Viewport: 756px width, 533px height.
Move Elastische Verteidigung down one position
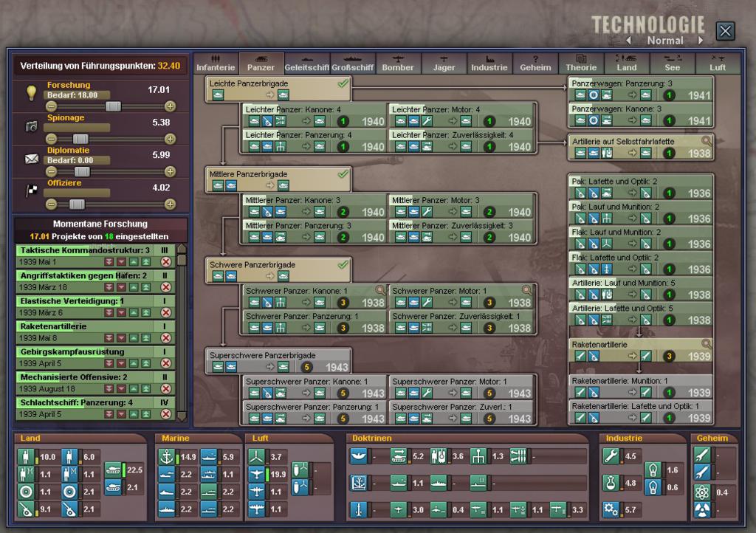(122, 313)
